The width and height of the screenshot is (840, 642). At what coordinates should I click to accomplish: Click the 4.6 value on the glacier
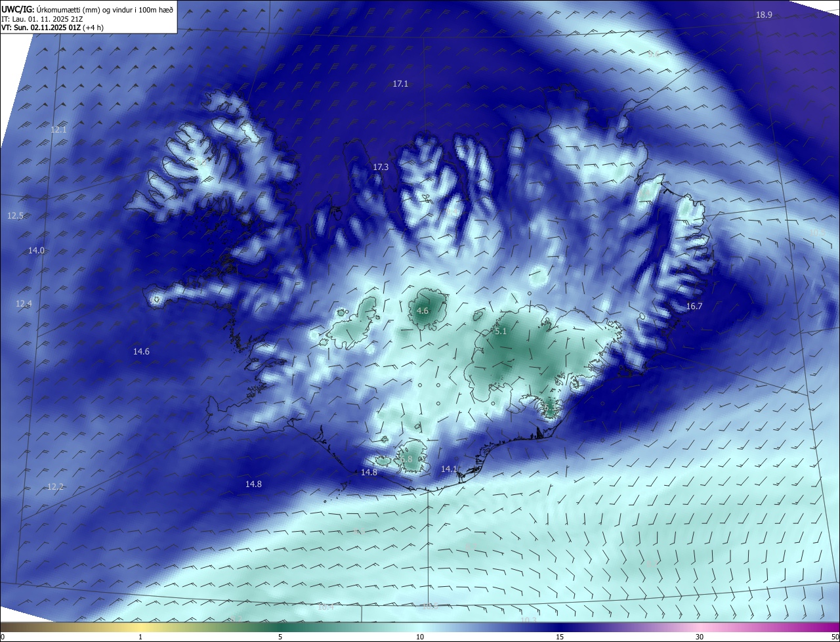click(423, 311)
